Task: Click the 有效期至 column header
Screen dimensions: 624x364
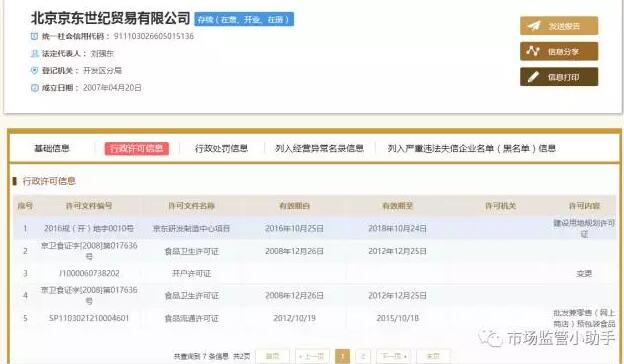Action: pos(397,206)
